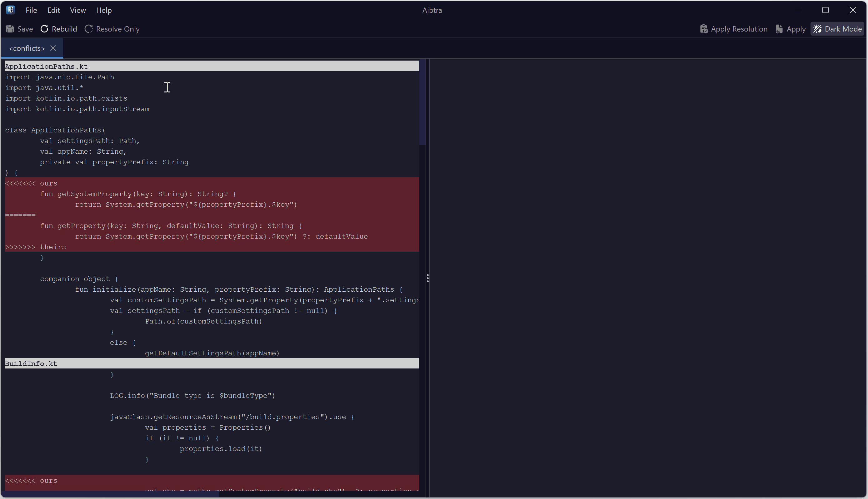Click the Apply Resolution icon
This screenshot has width=868, height=499.
tap(704, 29)
